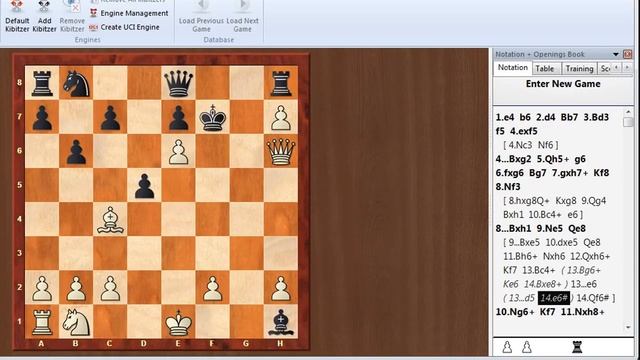Select the black queen on e8
The image size is (640, 360).
(178, 83)
